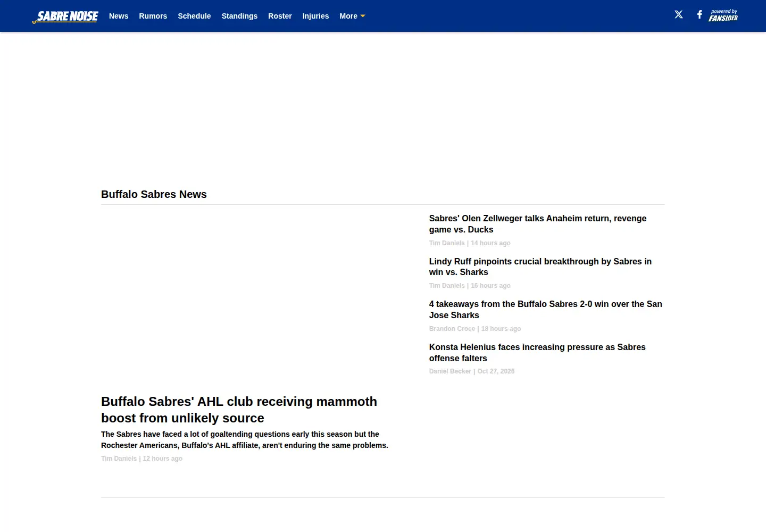Check the Injuries page

coord(315,16)
